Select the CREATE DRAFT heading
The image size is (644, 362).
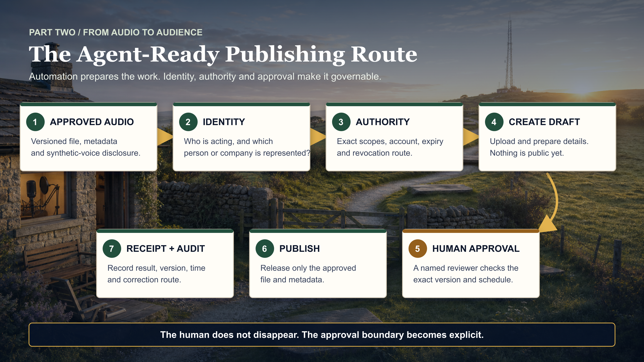point(544,122)
